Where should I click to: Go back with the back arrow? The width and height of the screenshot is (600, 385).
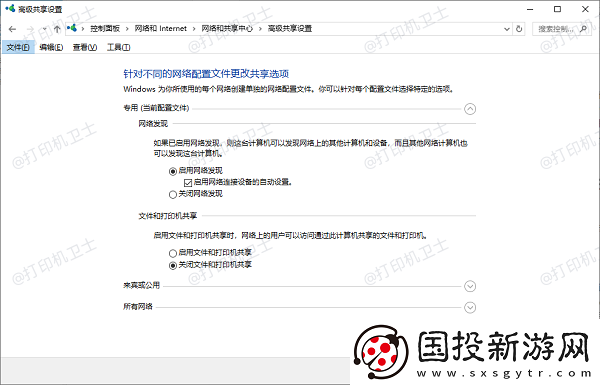click(12, 29)
